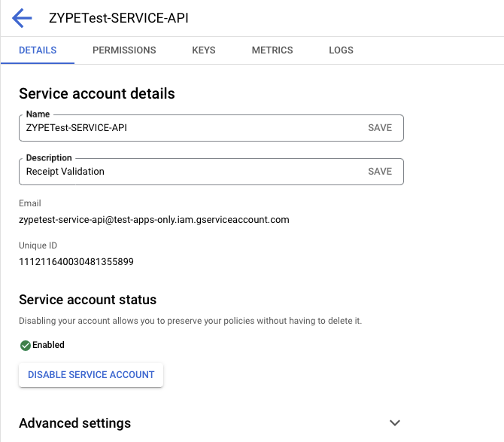Click the Advanced settings heading

[75, 423]
